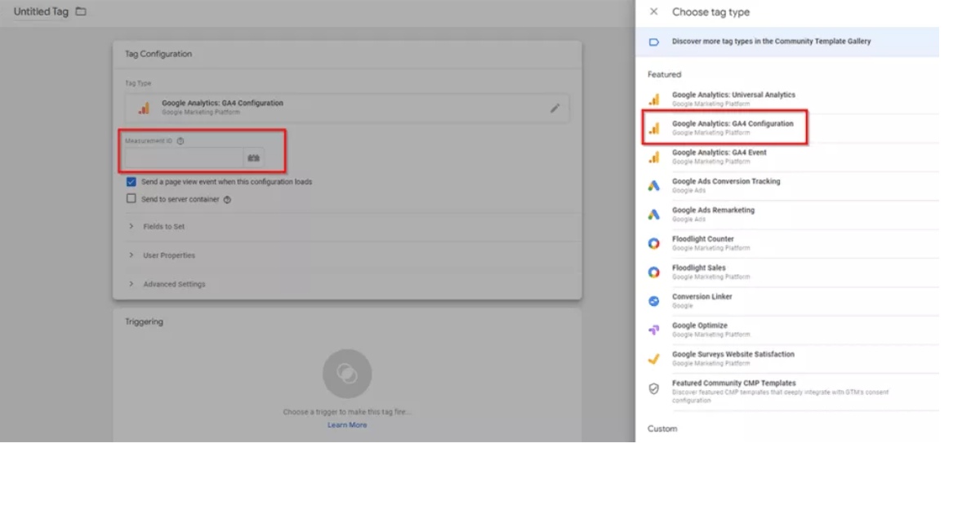Choose Google Surveys Website Satisfaction tag type
This screenshot has width=980, height=510.
click(787, 358)
